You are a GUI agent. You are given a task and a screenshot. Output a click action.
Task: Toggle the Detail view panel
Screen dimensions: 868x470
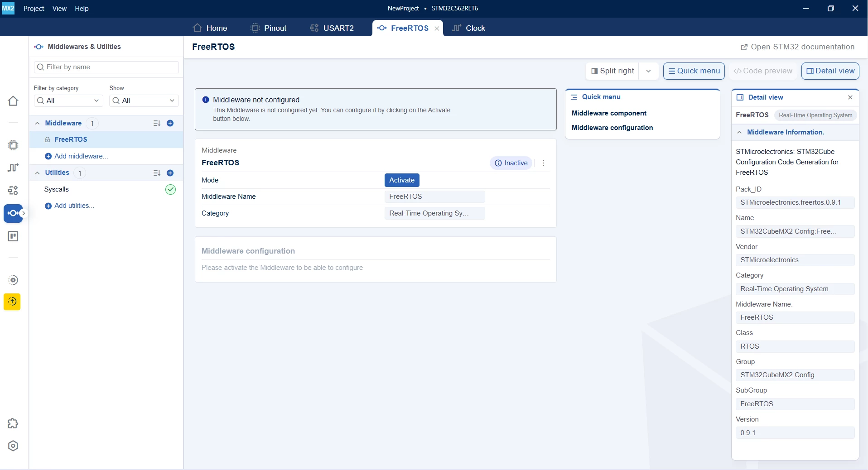tap(830, 71)
